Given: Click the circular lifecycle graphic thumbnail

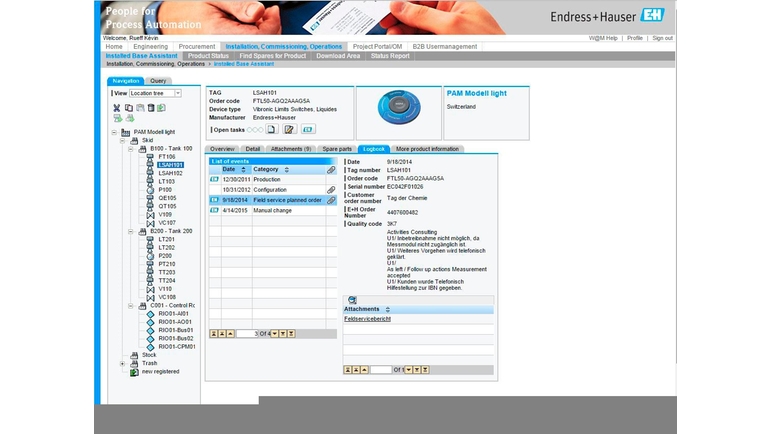Looking at the screenshot, I should tap(399, 107).
